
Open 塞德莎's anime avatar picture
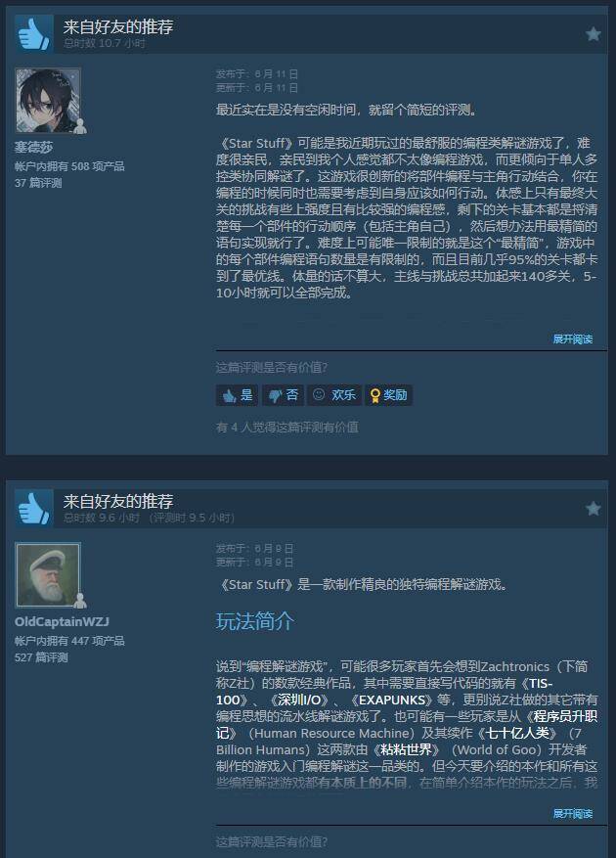coord(48,100)
